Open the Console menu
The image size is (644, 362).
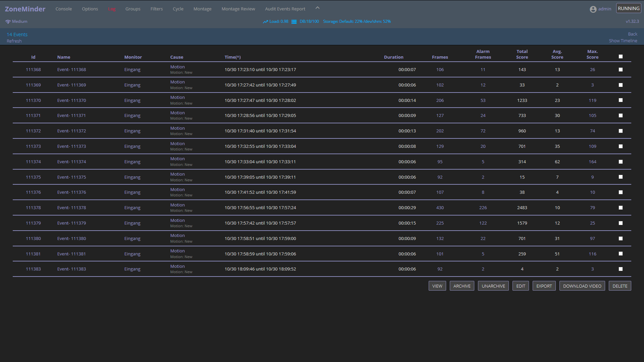(x=64, y=9)
